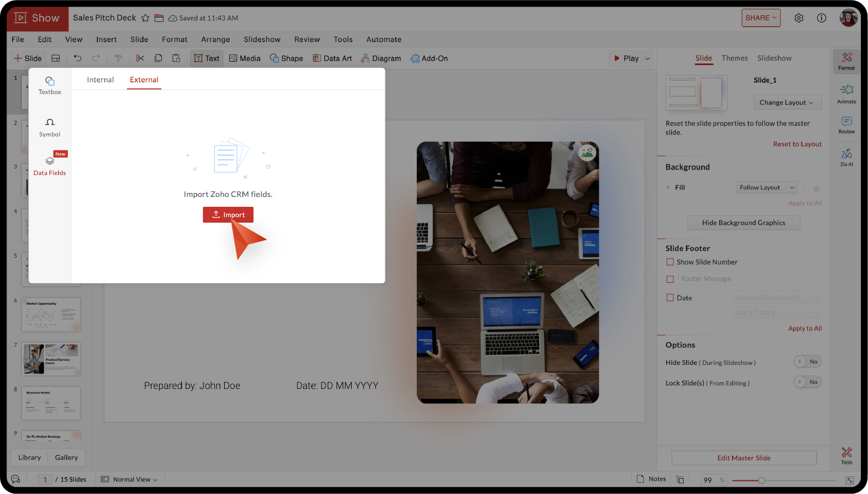Viewport: 868px width, 494px height.
Task: Click the Undo arrow in the toolbar
Action: tap(78, 58)
